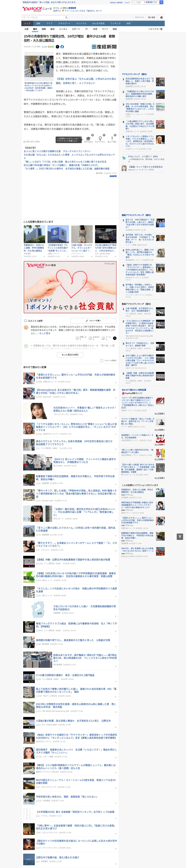Click blue search button at top right
This screenshot has height=868, width=186.
161,2
